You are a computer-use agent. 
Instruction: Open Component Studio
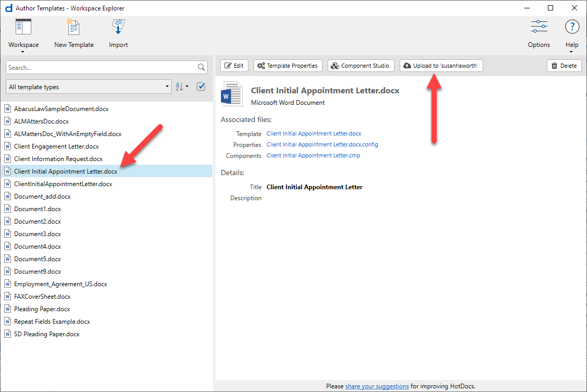pos(361,66)
